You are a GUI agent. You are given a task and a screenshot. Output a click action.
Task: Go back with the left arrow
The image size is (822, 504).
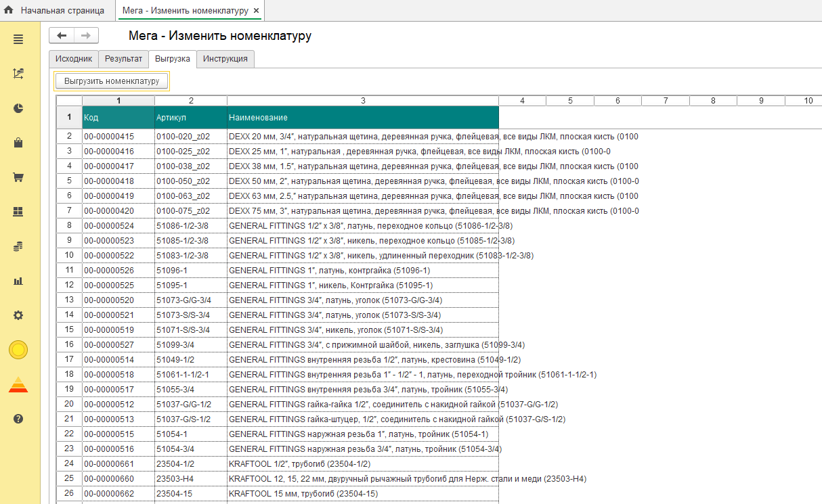pyautogui.click(x=62, y=36)
